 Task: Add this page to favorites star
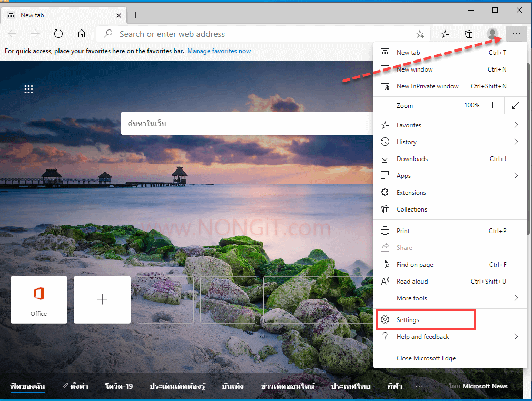pyautogui.click(x=420, y=34)
